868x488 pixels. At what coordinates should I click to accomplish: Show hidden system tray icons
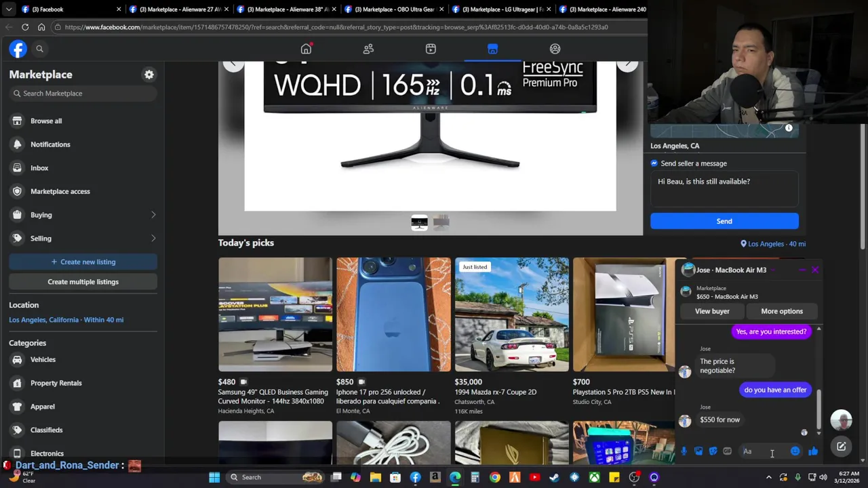(x=768, y=477)
